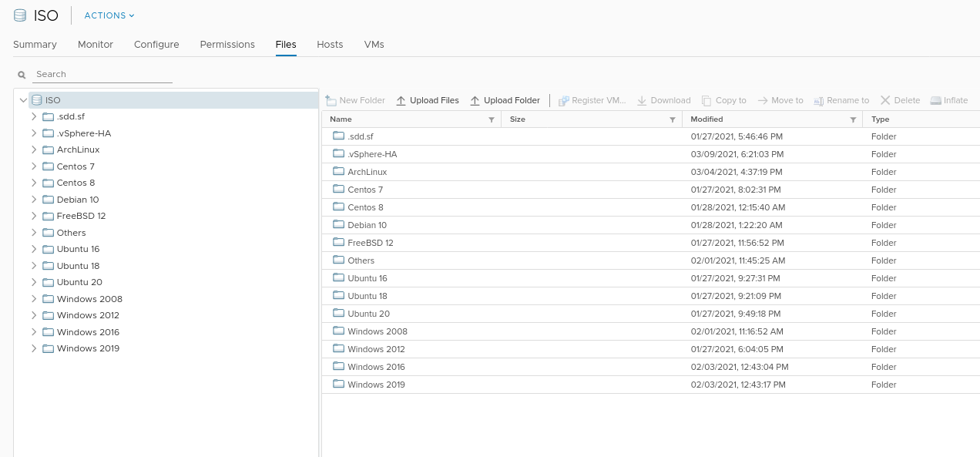Select the Upload Files icon
980x457 pixels.
[401, 100]
